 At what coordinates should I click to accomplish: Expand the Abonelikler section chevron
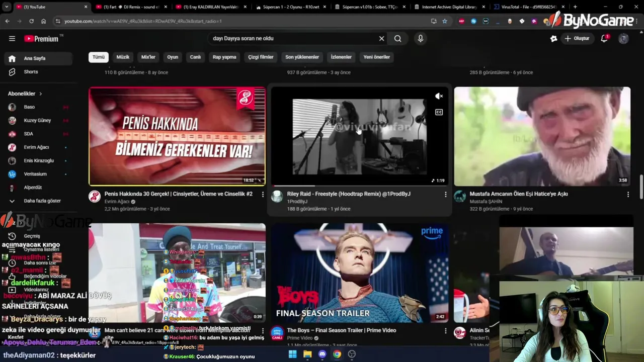40,94
